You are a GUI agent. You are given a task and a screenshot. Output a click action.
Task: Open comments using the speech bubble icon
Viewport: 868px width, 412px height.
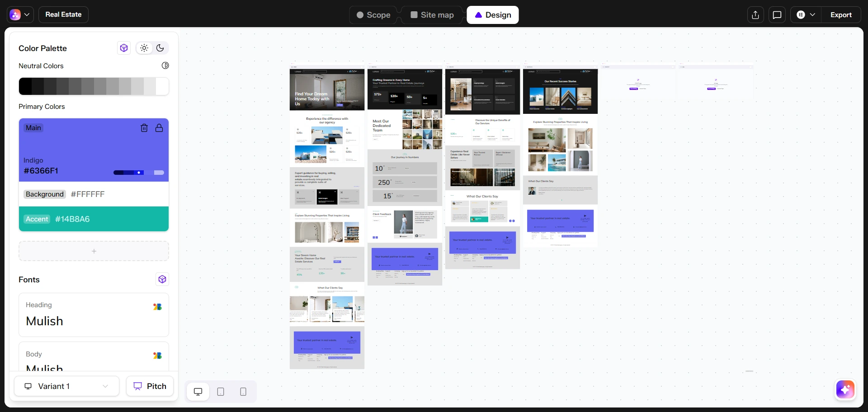[777, 14]
